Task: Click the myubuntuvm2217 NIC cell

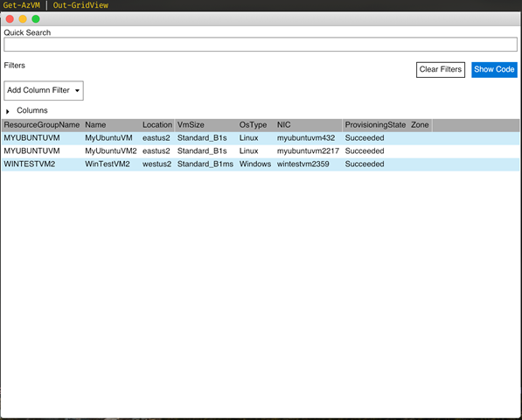Action: tap(308, 150)
